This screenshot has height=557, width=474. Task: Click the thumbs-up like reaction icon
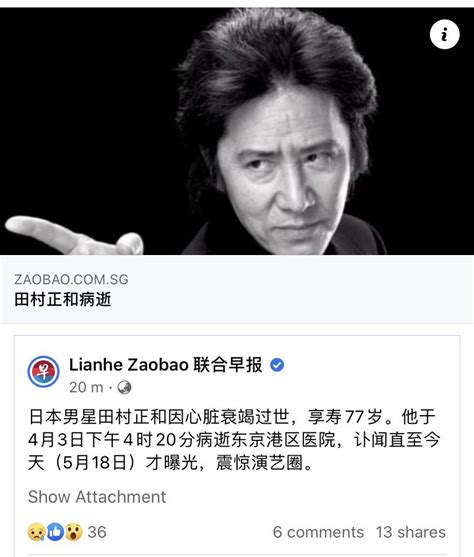point(55,532)
